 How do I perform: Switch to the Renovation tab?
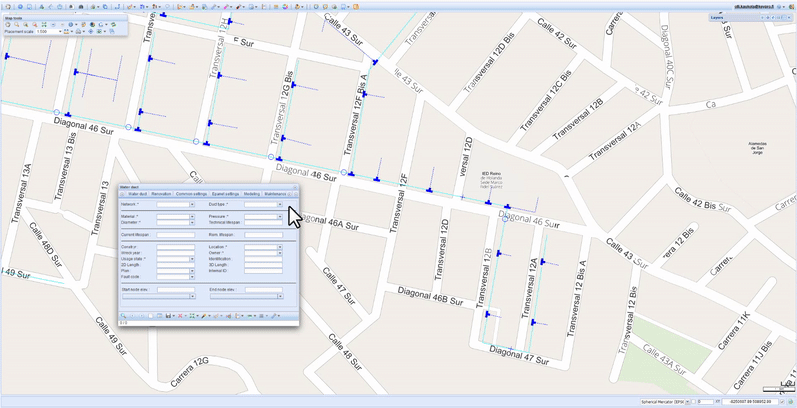coord(161,194)
